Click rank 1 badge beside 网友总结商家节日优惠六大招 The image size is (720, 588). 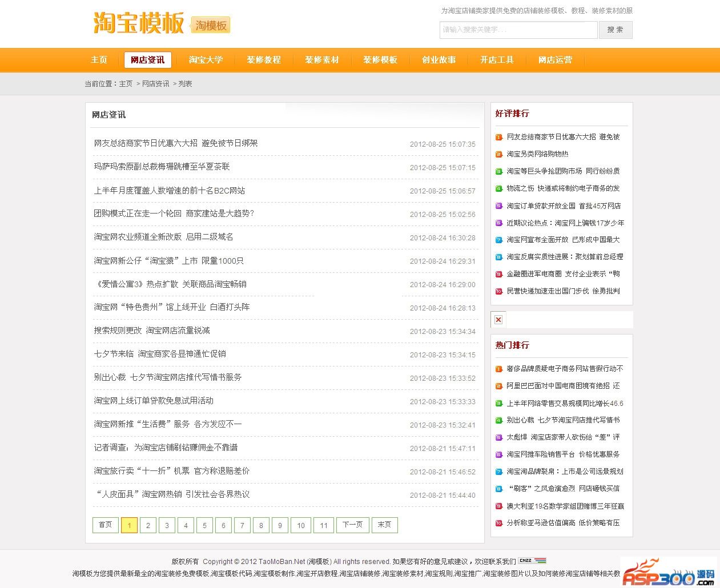point(498,137)
